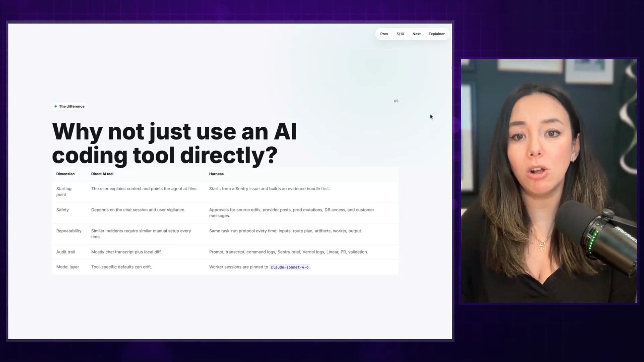Click the 5/10 slide counter
This screenshot has width=644, height=362.
400,34
